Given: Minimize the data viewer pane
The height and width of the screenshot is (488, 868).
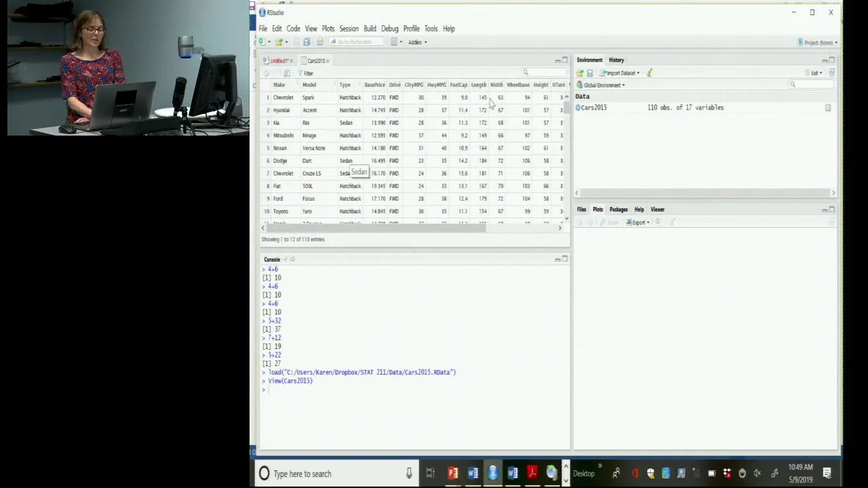Looking at the screenshot, I should coord(557,60).
